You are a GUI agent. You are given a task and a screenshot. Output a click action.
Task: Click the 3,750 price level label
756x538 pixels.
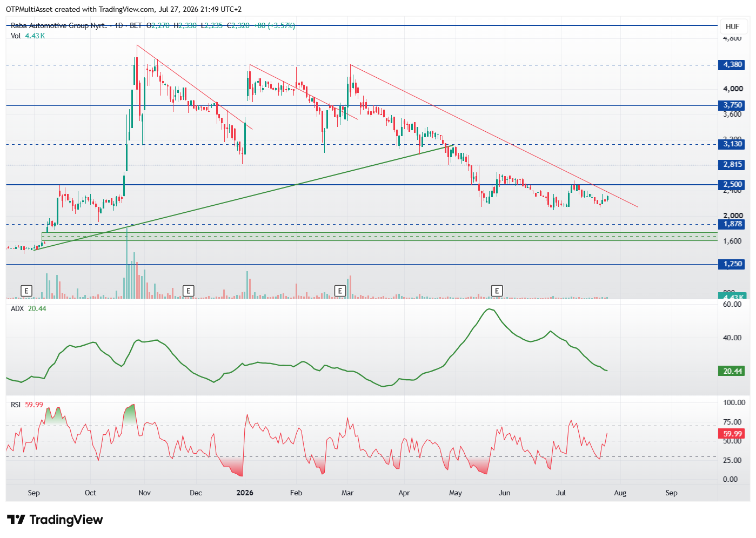pyautogui.click(x=732, y=105)
